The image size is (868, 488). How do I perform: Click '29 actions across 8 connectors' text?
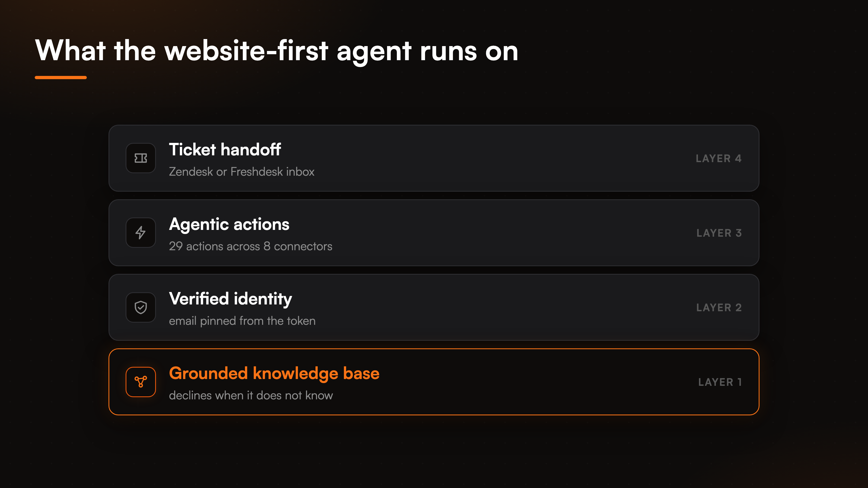(251, 246)
